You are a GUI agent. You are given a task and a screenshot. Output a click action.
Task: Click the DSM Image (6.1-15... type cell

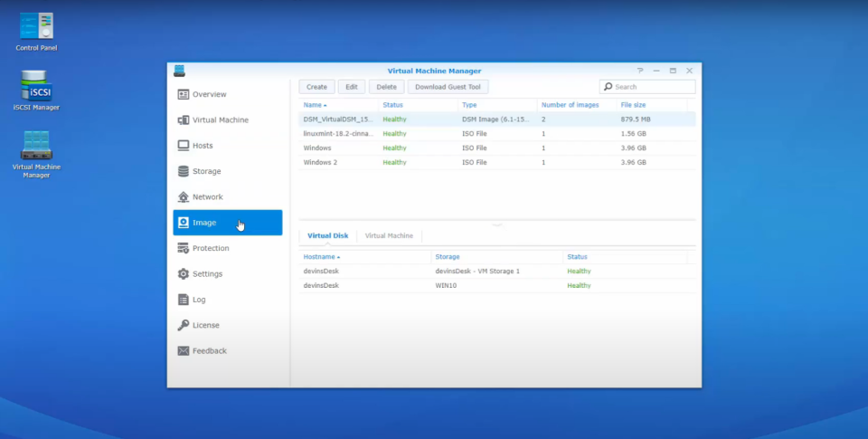495,119
